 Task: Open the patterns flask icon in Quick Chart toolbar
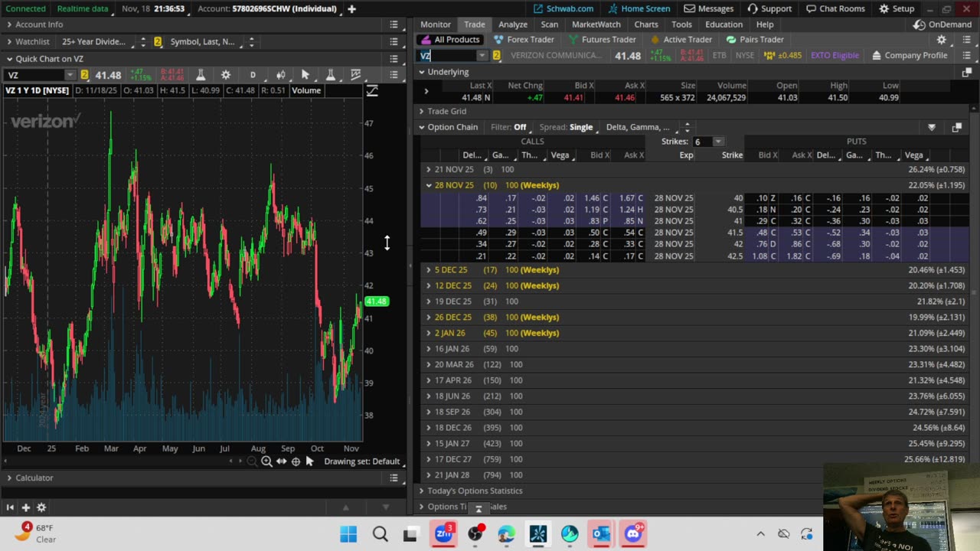tap(331, 75)
